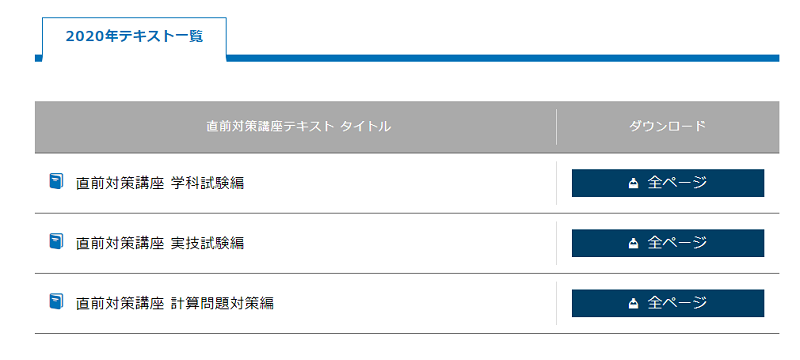Select the 直前対策講座 学科試験編 title

coord(160,183)
